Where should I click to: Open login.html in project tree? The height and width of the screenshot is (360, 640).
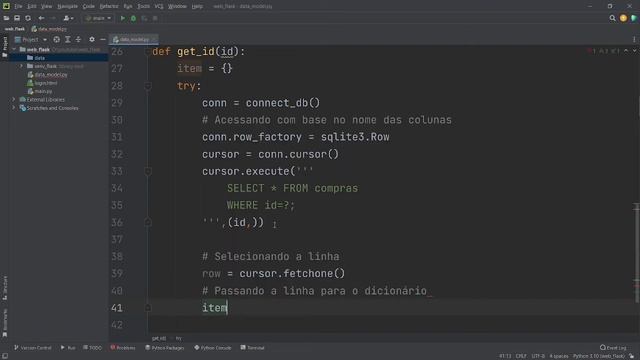pyautogui.click(x=42, y=83)
